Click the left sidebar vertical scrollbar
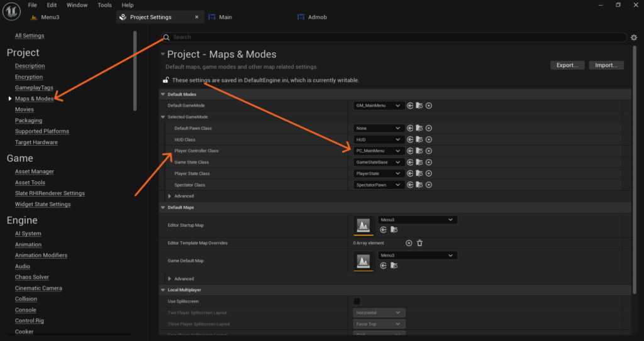Viewport: 644px width, 341px height. coord(135,70)
